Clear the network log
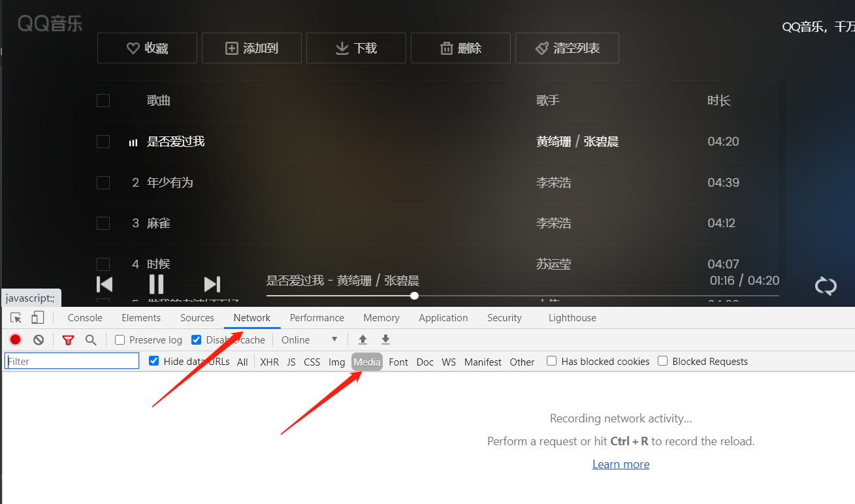855x504 pixels. pyautogui.click(x=39, y=339)
